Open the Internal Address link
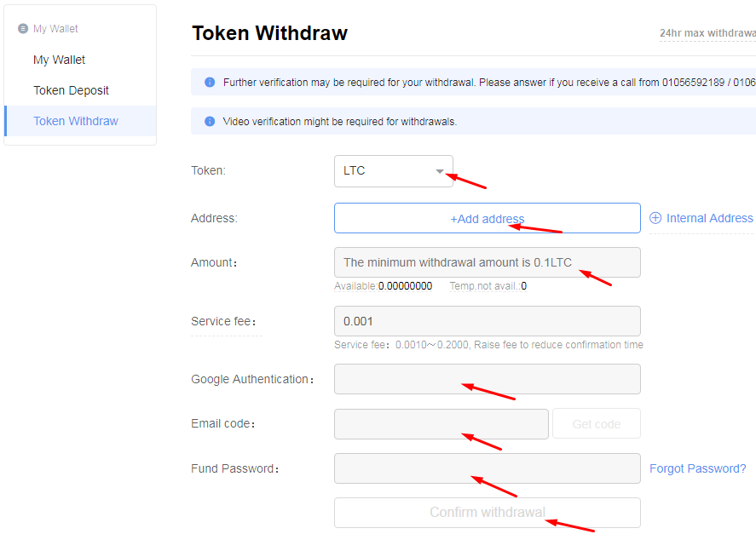Viewport: 756px width, 534px height. (x=709, y=218)
